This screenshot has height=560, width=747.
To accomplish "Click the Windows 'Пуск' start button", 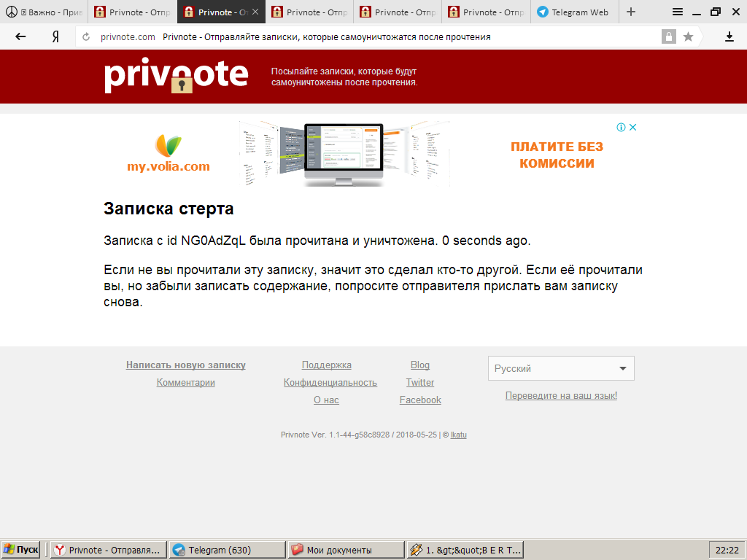I will point(21,550).
